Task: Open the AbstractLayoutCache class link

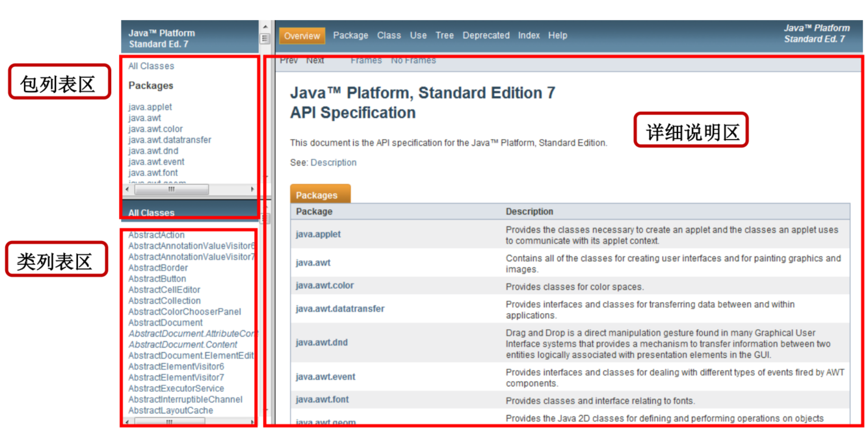Action: pos(170,410)
